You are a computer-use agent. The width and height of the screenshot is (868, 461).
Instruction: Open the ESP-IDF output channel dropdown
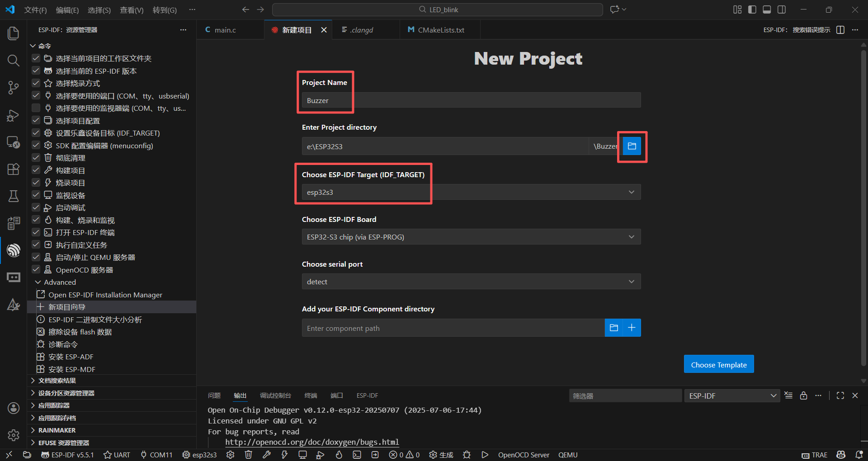732,396
